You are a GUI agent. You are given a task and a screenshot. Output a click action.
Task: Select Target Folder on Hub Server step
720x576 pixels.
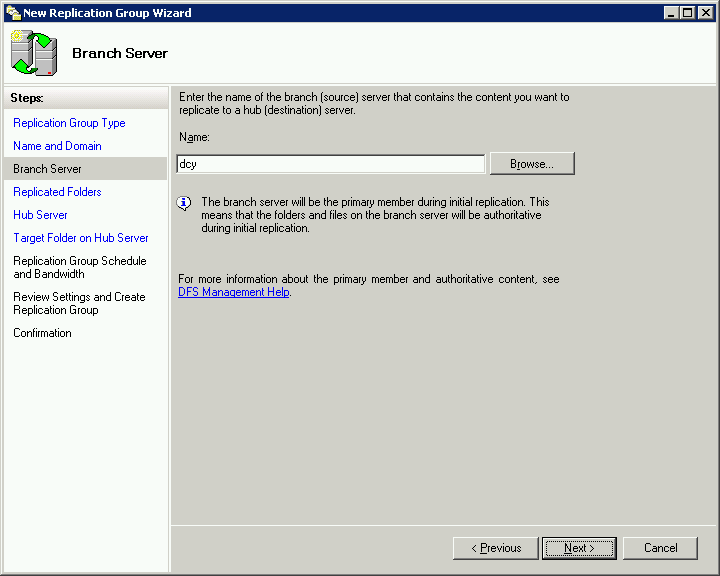click(x=81, y=238)
